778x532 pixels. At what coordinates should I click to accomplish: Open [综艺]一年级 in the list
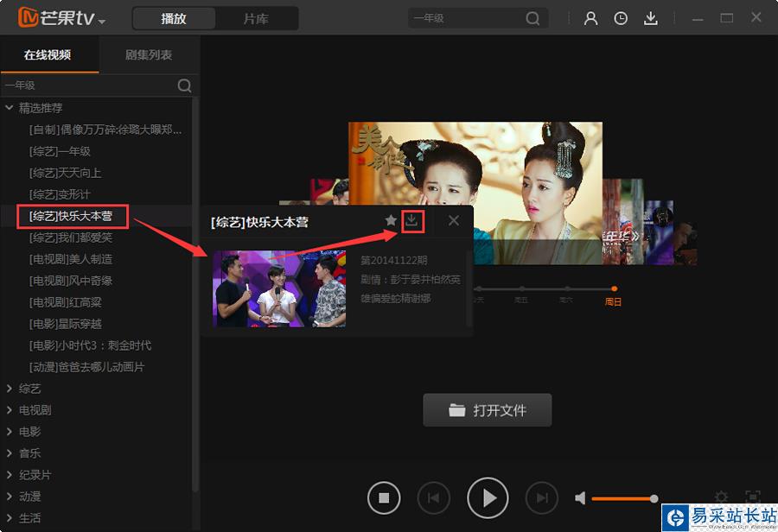tap(60, 151)
